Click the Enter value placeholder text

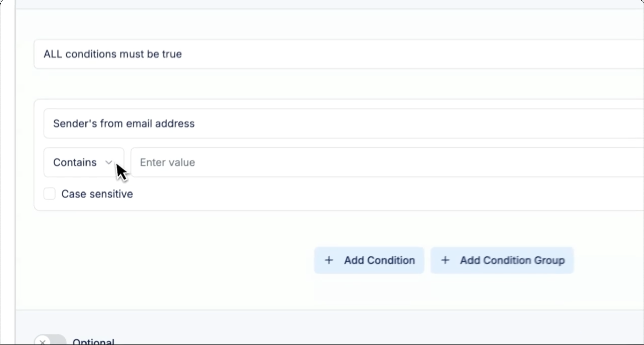point(167,162)
